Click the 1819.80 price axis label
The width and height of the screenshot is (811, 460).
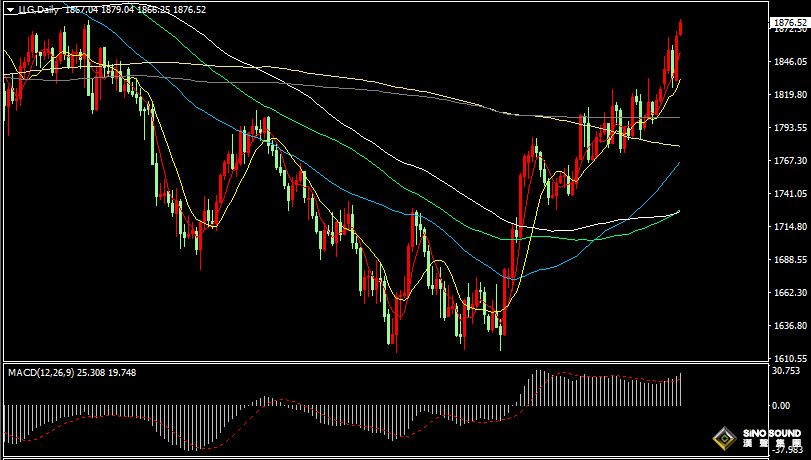click(789, 95)
